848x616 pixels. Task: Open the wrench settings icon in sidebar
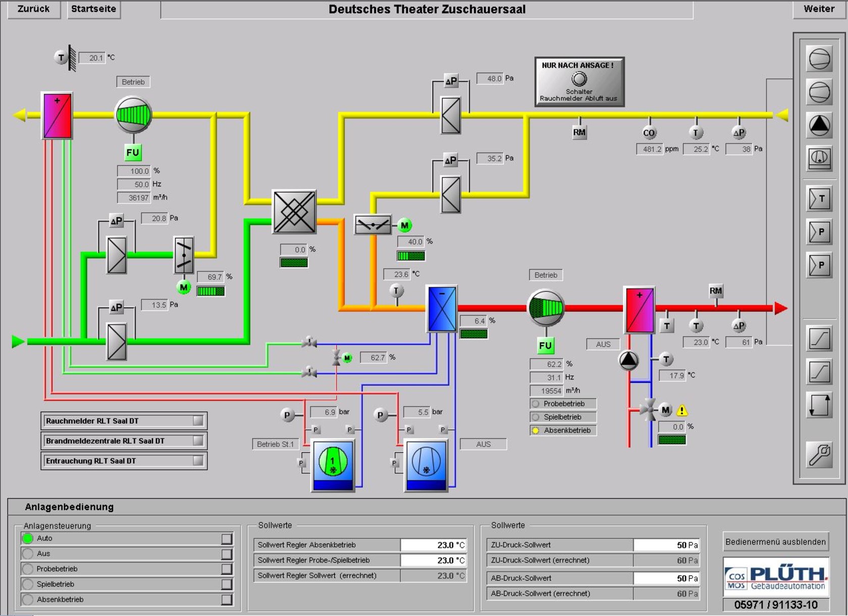tap(819, 454)
